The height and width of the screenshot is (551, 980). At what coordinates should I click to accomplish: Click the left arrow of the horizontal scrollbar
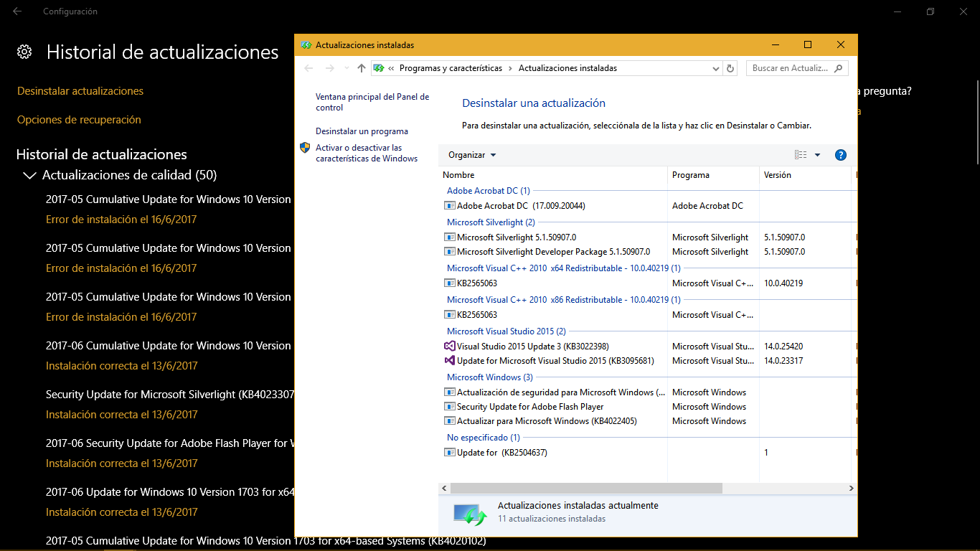[445, 488]
